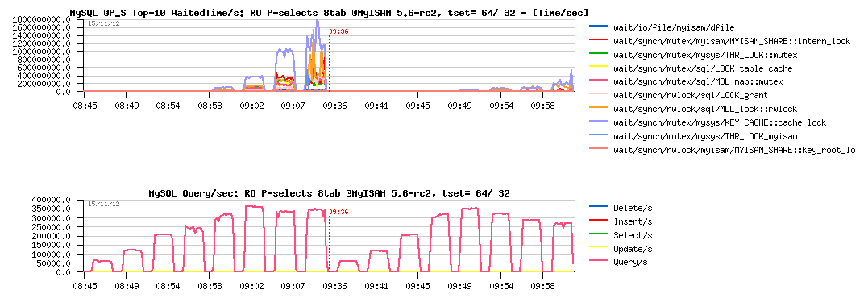The width and height of the screenshot is (868, 298).
Task: Select the red 09:36 marker in the Query/sec chart
Action: 338,212
